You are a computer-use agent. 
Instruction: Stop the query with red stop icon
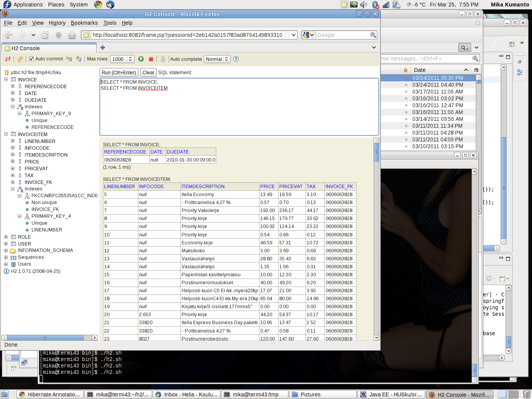[x=151, y=59]
